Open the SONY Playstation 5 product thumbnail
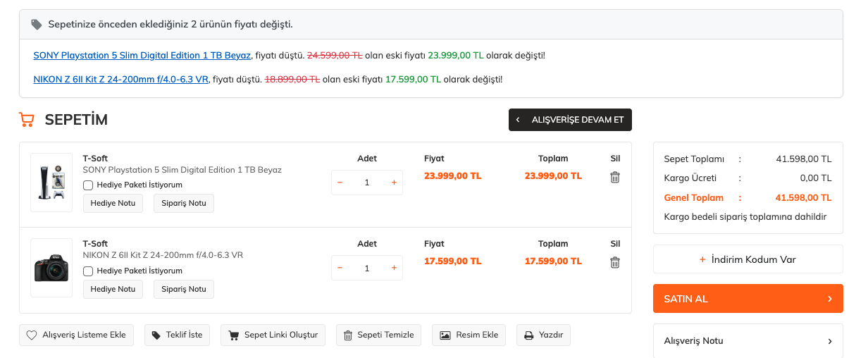 click(x=51, y=183)
